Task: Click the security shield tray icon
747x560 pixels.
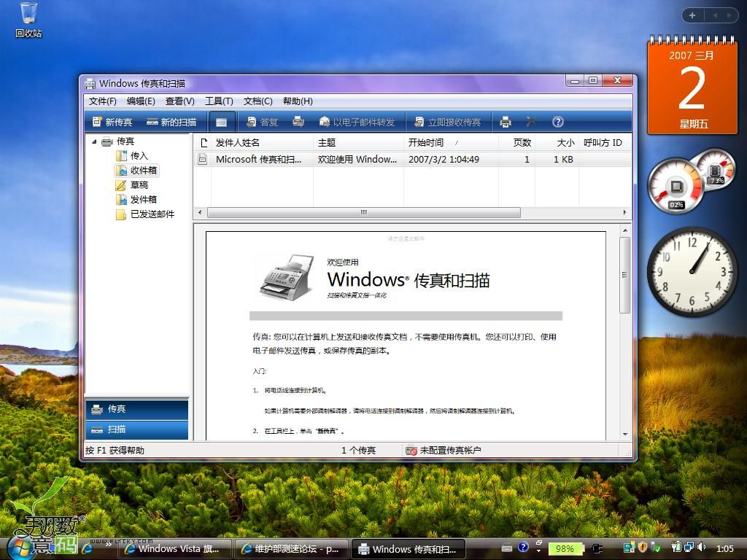Action: 642,548
